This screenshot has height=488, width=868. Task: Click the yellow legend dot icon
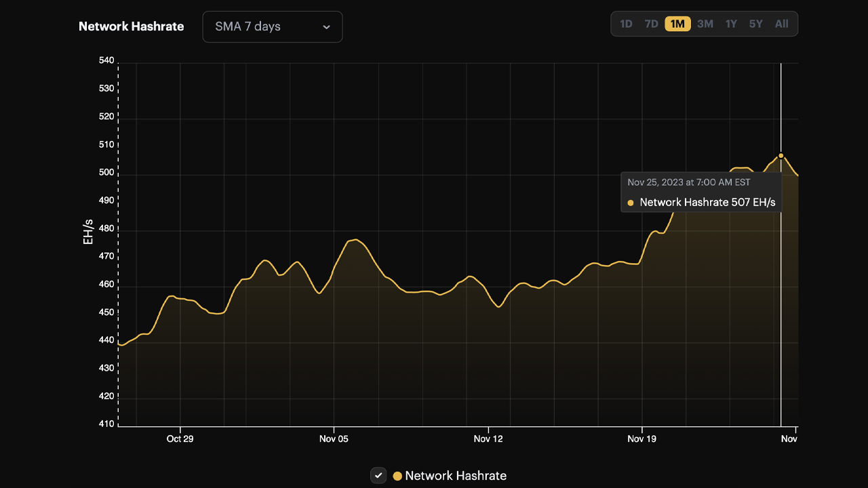coord(397,476)
